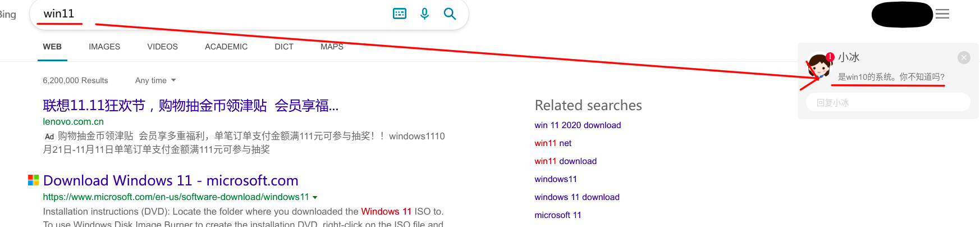Image resolution: width=980 pixels, height=227 pixels.
Task: Open the hamburger menu icon
Action: click(942, 14)
